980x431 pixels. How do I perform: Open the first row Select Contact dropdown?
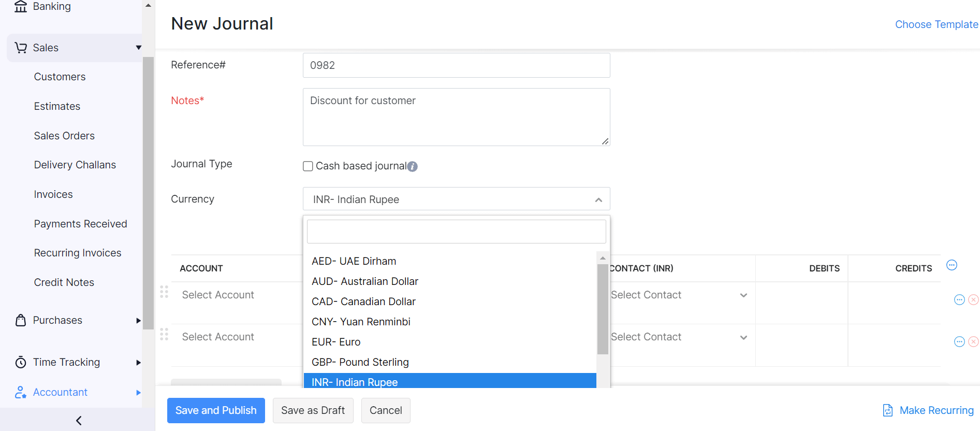click(x=678, y=295)
